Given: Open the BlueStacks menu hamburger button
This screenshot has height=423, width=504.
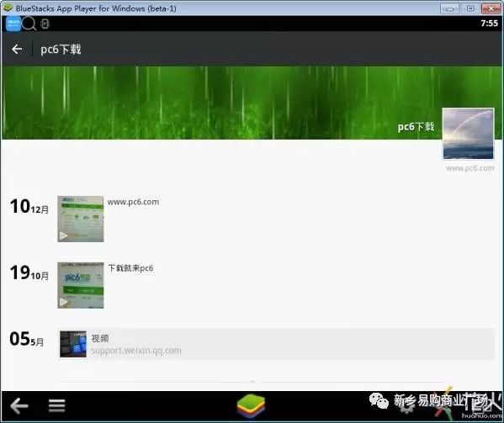Looking at the screenshot, I should (57, 405).
